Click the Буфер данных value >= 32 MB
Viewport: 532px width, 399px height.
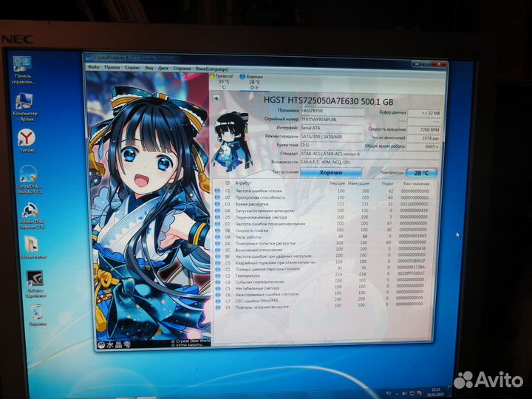424,112
